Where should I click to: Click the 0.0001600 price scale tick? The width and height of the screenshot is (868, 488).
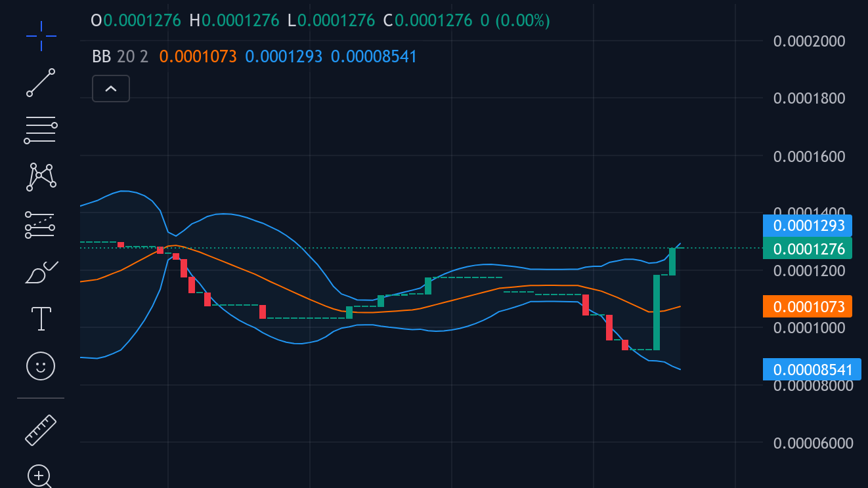[x=809, y=156]
